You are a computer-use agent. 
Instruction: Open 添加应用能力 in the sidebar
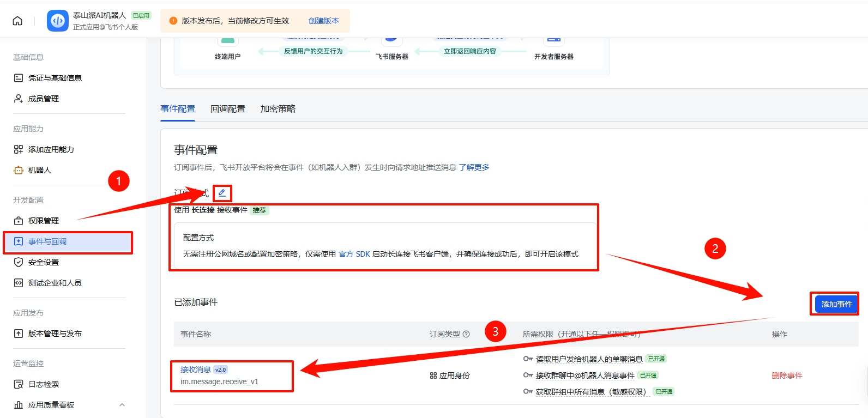click(51, 149)
